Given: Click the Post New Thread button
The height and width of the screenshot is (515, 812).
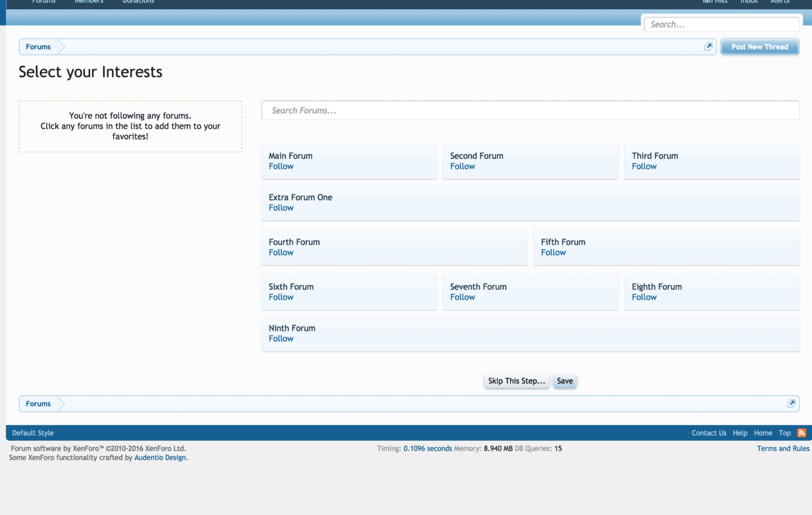Looking at the screenshot, I should click(x=759, y=47).
